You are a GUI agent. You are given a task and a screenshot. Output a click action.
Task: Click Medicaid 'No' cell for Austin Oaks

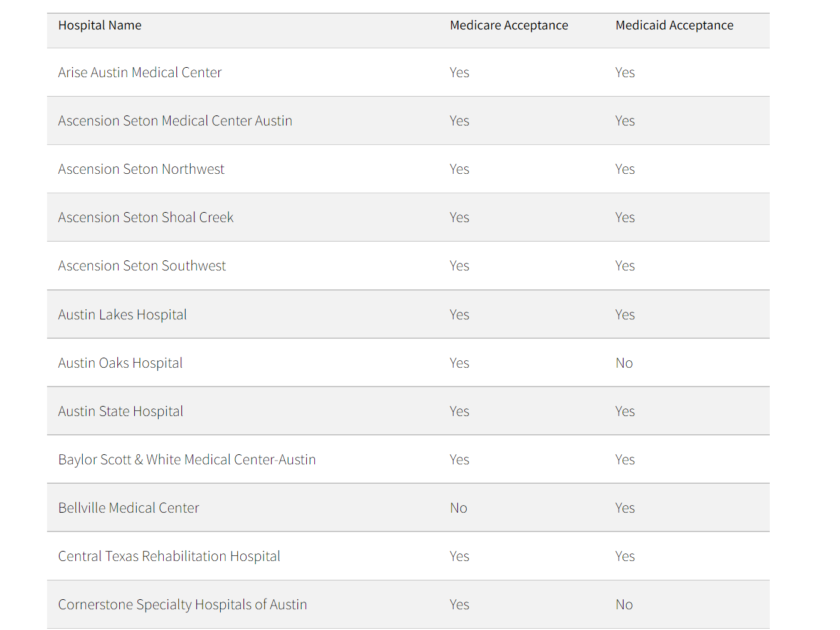coord(624,363)
